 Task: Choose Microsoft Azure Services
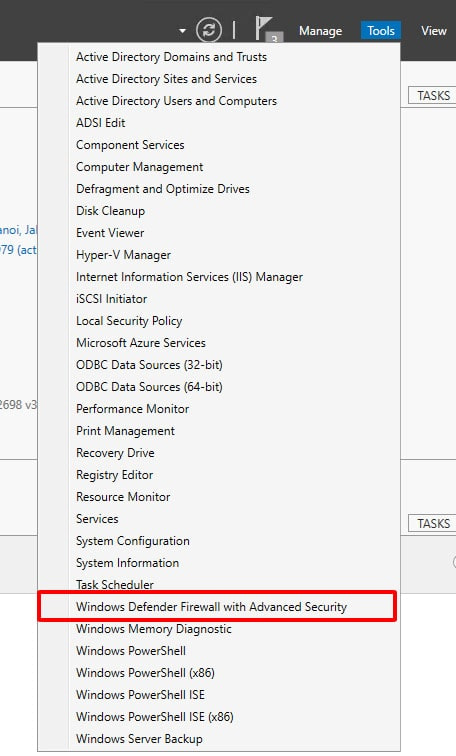(x=219, y=343)
